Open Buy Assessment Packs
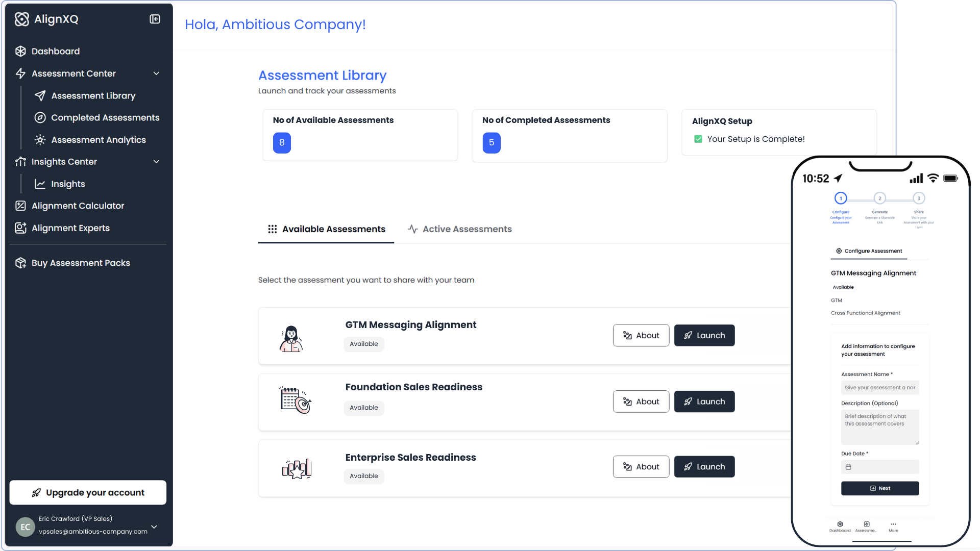The width and height of the screenshot is (980, 551). coord(81,263)
